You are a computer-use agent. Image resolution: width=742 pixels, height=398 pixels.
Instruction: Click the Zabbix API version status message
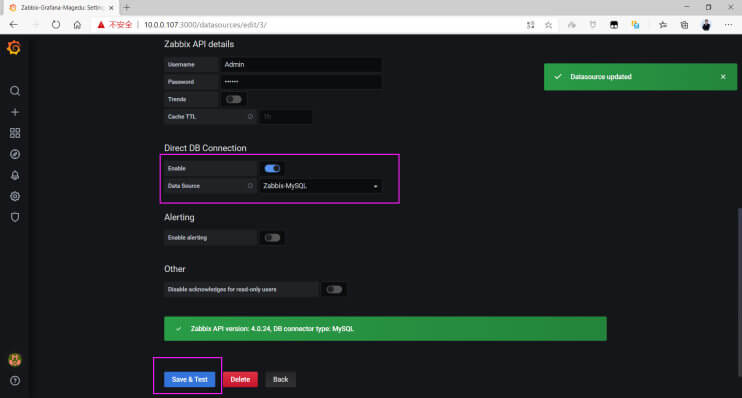[385, 328]
